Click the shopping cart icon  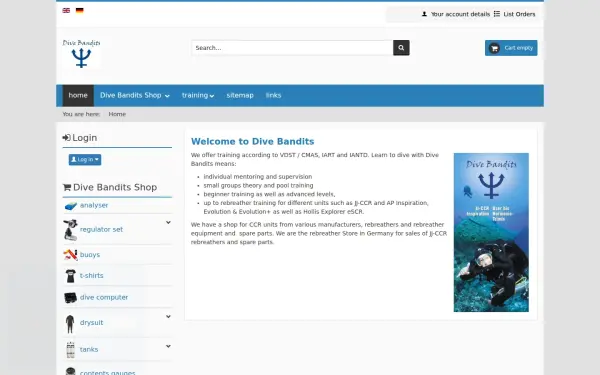click(x=494, y=48)
